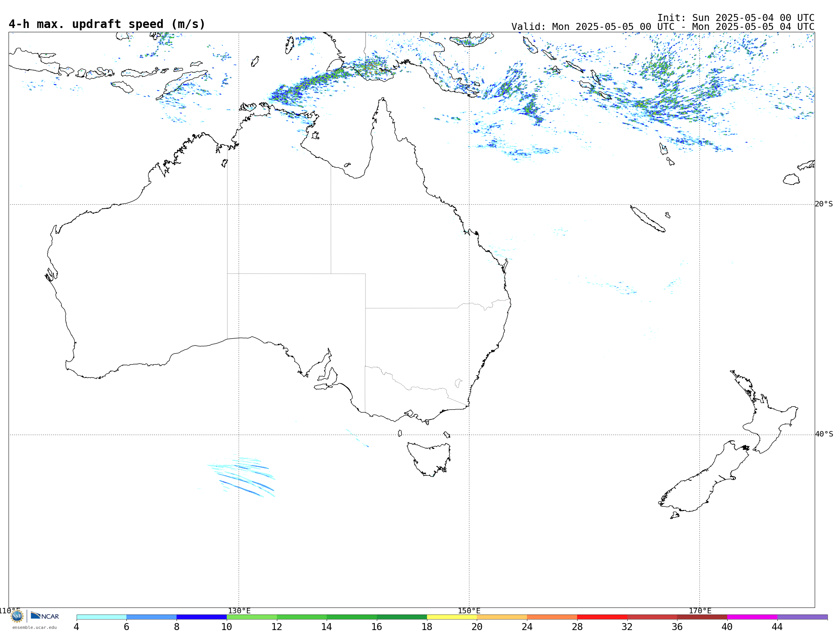Click the colorbar tick label 32

click(x=627, y=627)
